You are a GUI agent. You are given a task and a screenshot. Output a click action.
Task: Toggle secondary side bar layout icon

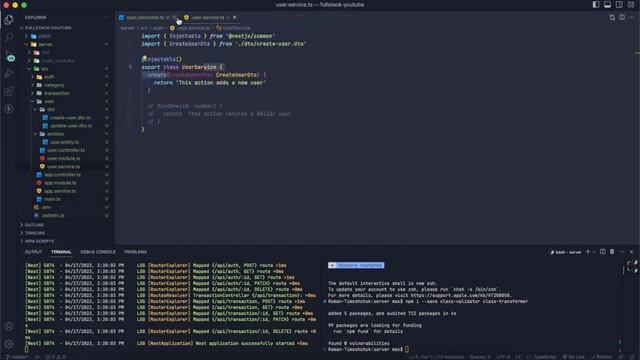point(619,4)
